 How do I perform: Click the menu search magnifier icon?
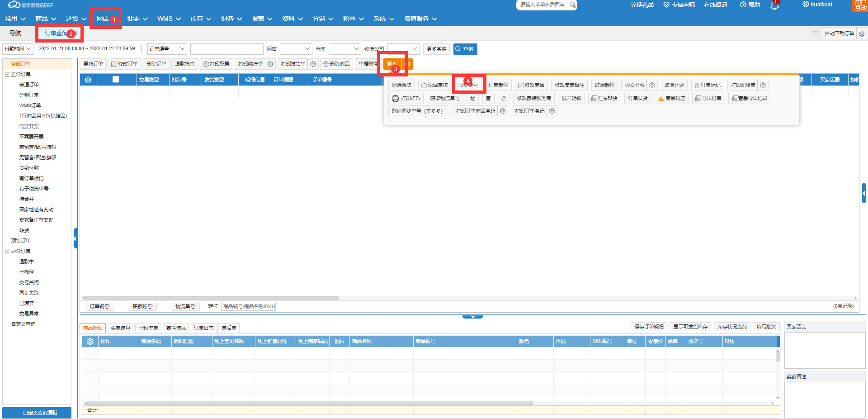(x=572, y=5)
